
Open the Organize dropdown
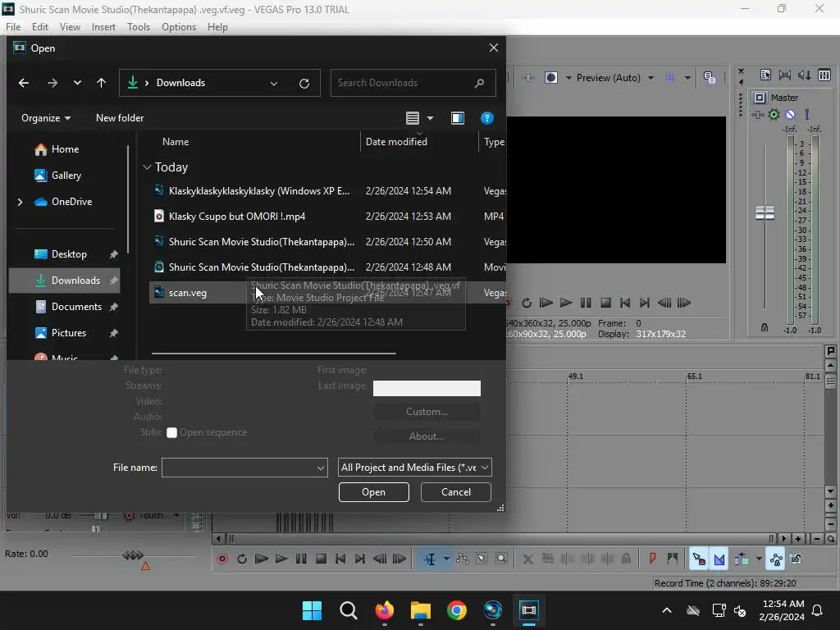[x=46, y=118]
